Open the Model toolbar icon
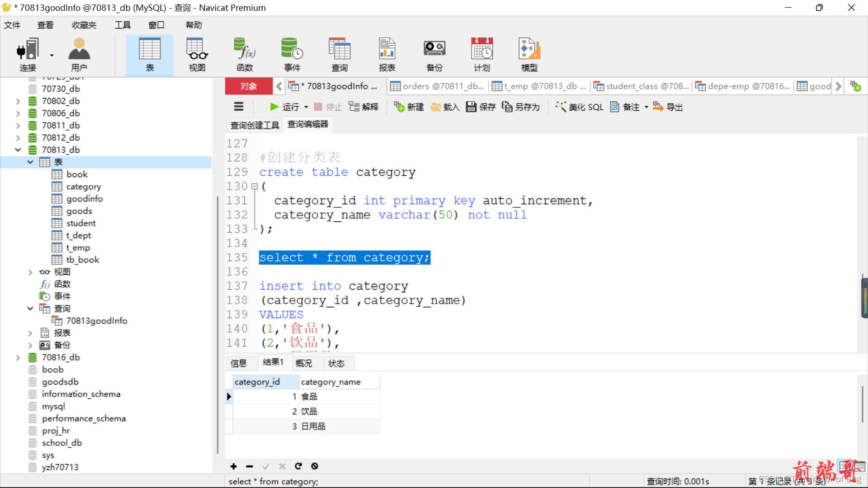 click(x=529, y=55)
